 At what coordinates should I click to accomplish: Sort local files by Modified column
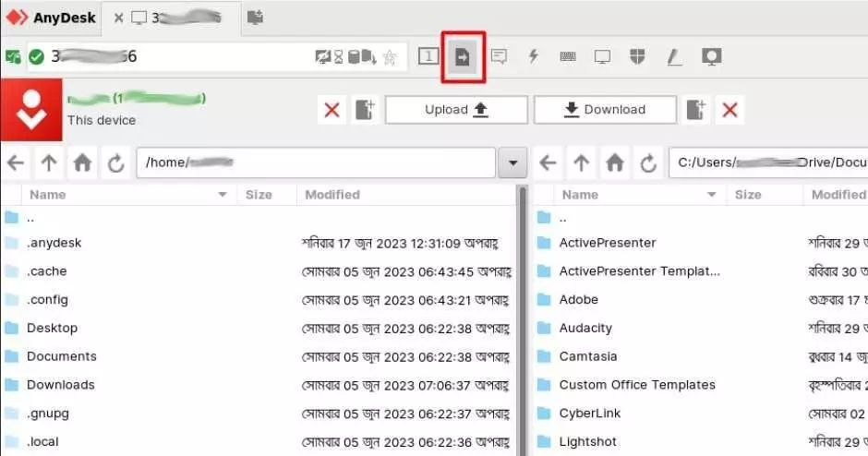(405, 195)
